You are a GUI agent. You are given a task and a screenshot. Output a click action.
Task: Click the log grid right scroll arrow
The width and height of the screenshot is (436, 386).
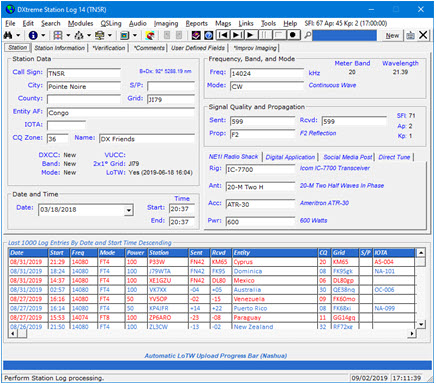412,333
